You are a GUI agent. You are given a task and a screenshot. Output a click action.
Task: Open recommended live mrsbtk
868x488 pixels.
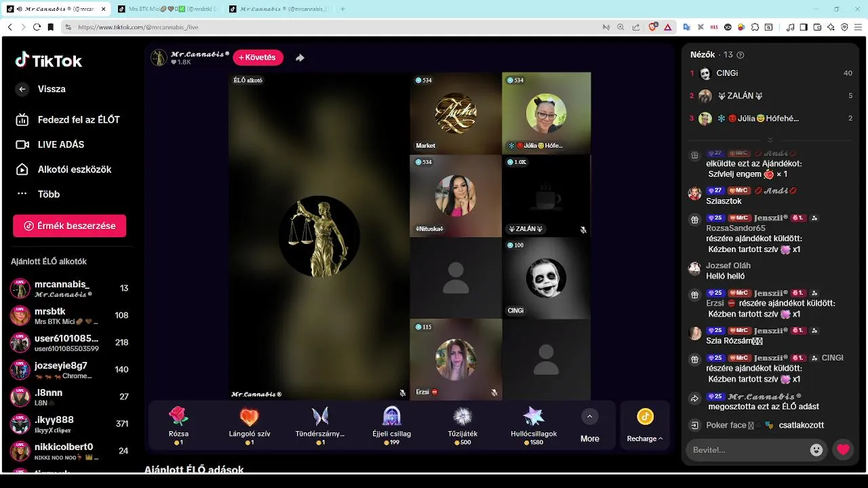pyautogui.click(x=69, y=315)
